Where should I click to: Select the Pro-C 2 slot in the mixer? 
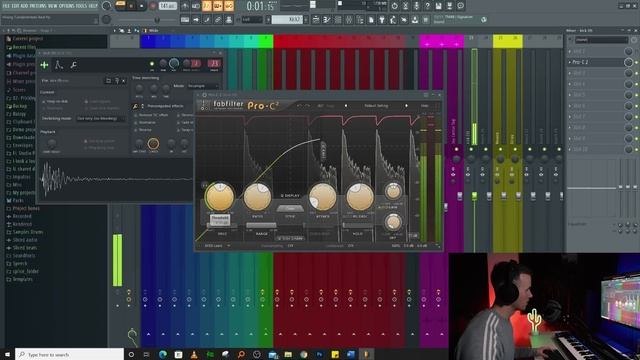(x=596, y=62)
